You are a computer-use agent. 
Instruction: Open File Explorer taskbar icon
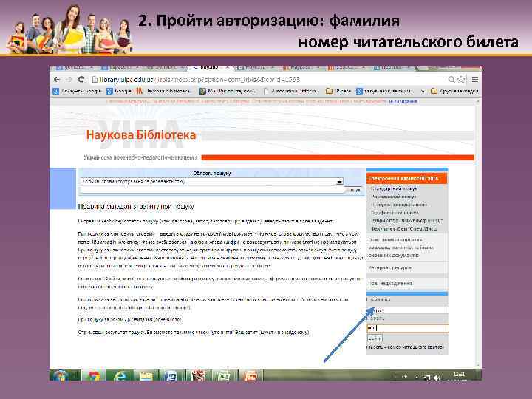click(146, 376)
